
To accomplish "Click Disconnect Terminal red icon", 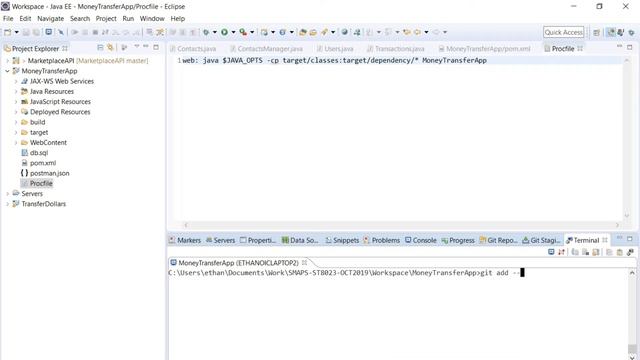I will pyautogui.click(x=561, y=252).
